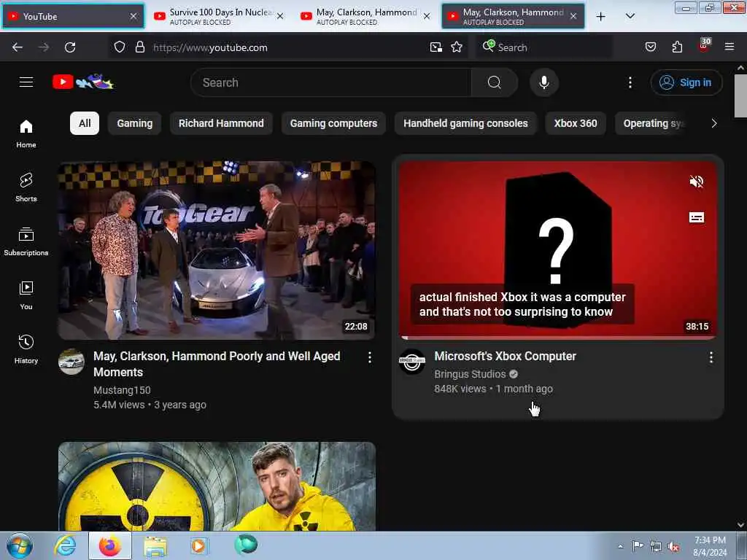This screenshot has width=747, height=560.
Task: Launch Internet Explorer from the taskbar
Action: [x=65, y=545]
